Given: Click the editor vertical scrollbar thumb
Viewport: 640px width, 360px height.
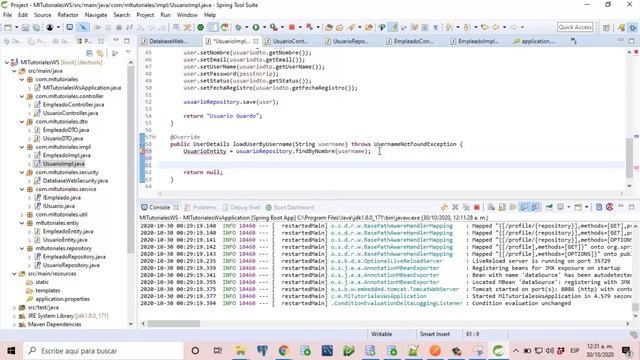Looking at the screenshot, I should coord(629,158).
